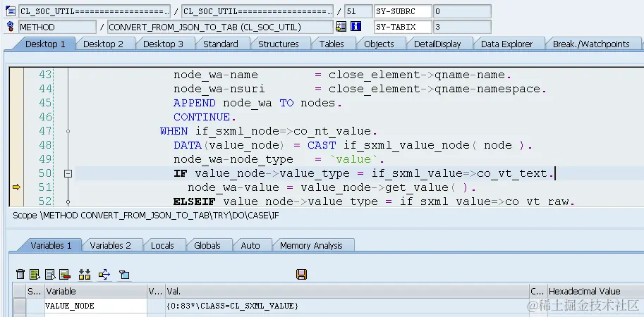Click the Hexadecimal Value column header
Viewport: 644px width, 317px height.
click(595, 291)
